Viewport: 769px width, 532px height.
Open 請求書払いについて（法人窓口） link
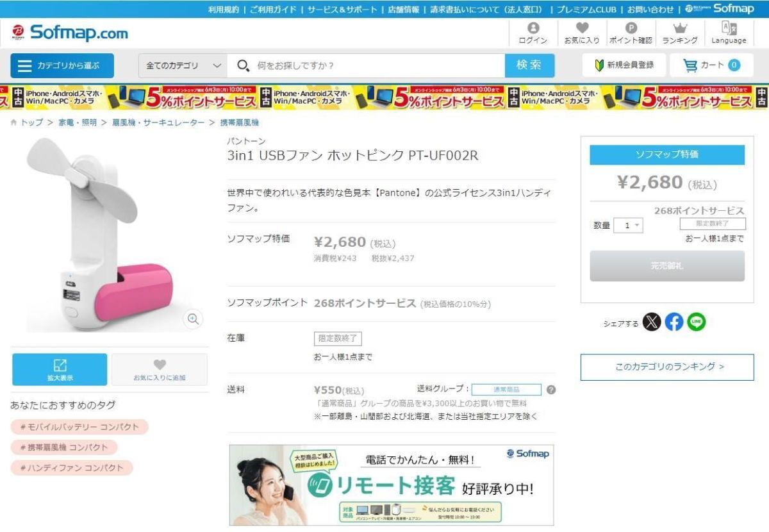[486, 10]
